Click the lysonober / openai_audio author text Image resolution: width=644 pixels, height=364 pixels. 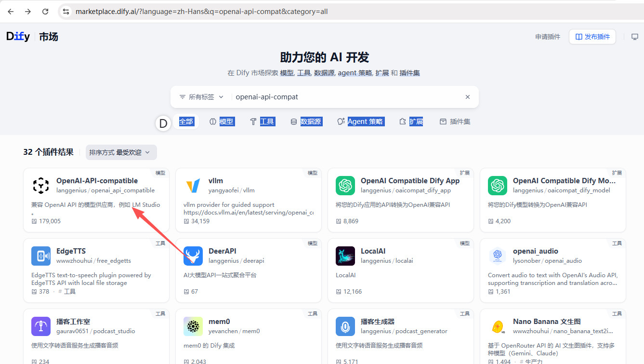547,261
